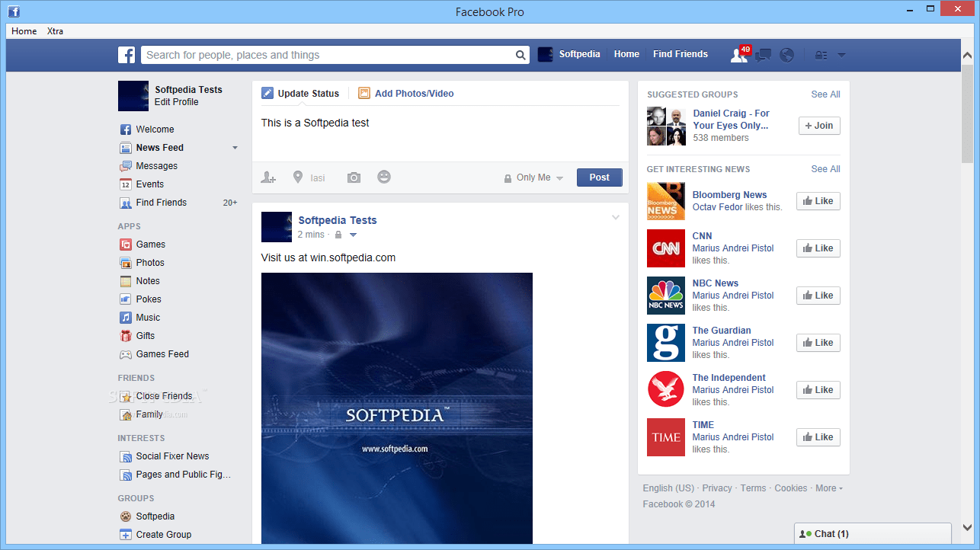Viewport: 980px width, 550px height.
Task: Click the Facebook logo icon
Action: (127, 54)
